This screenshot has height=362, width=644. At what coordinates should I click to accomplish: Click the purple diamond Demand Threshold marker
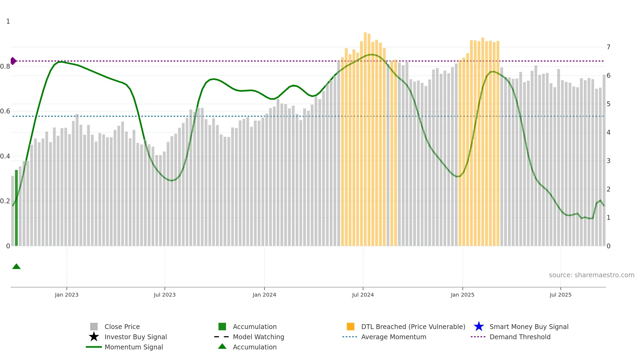pos(13,61)
